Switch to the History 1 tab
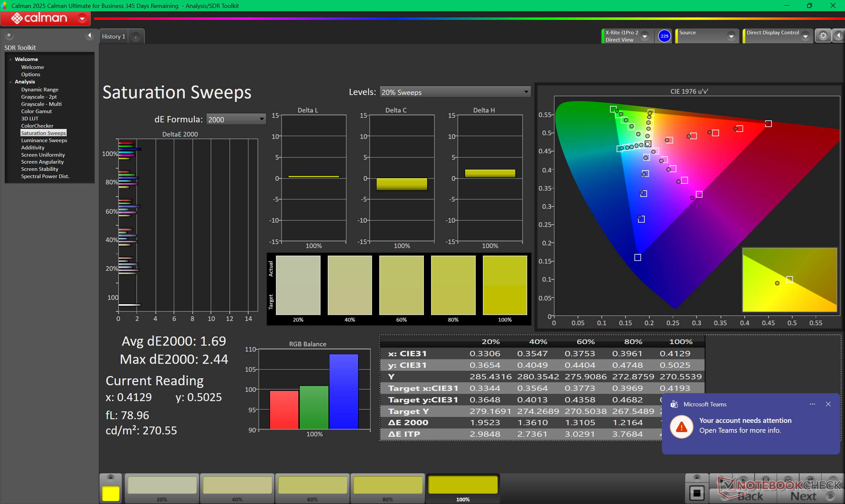This screenshot has height=504, width=845. [114, 37]
